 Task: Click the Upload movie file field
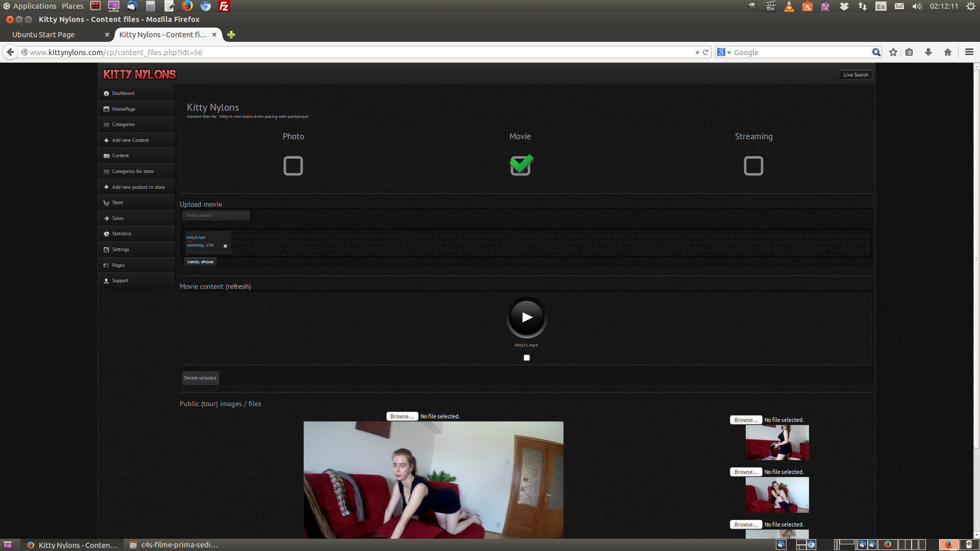(216, 216)
